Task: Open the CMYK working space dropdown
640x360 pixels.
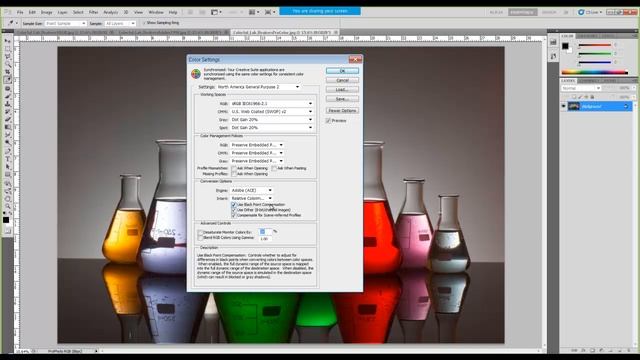Action: (272, 111)
